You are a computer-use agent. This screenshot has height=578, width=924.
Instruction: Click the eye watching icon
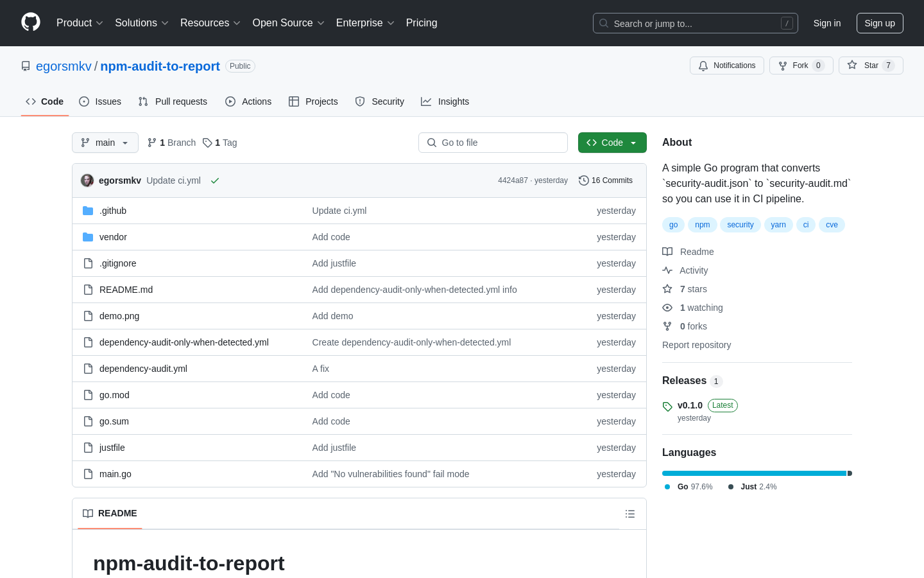[x=667, y=308]
